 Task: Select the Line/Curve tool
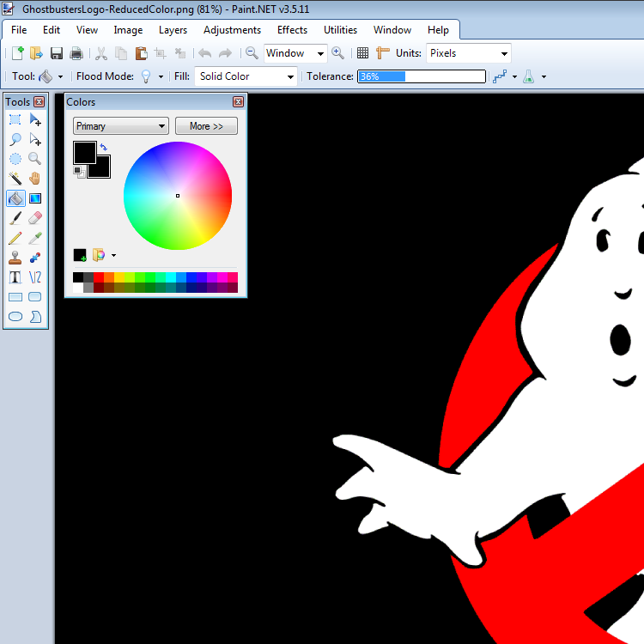(x=35, y=277)
